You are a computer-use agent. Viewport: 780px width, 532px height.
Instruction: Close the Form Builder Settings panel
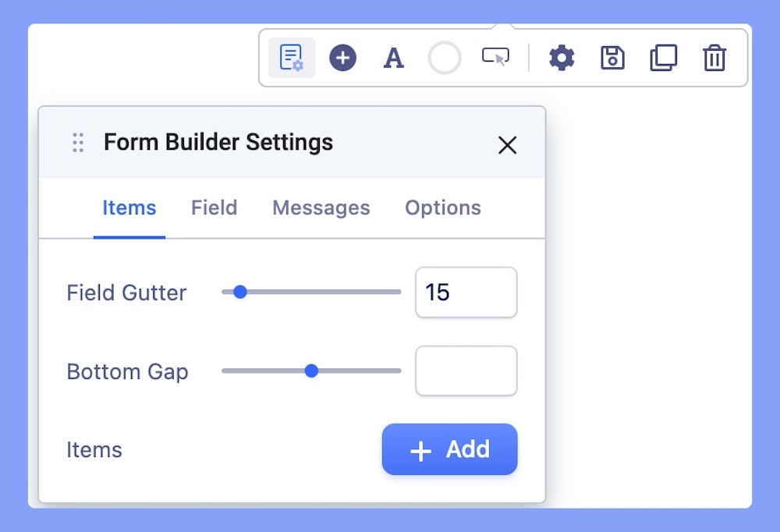pyautogui.click(x=507, y=145)
